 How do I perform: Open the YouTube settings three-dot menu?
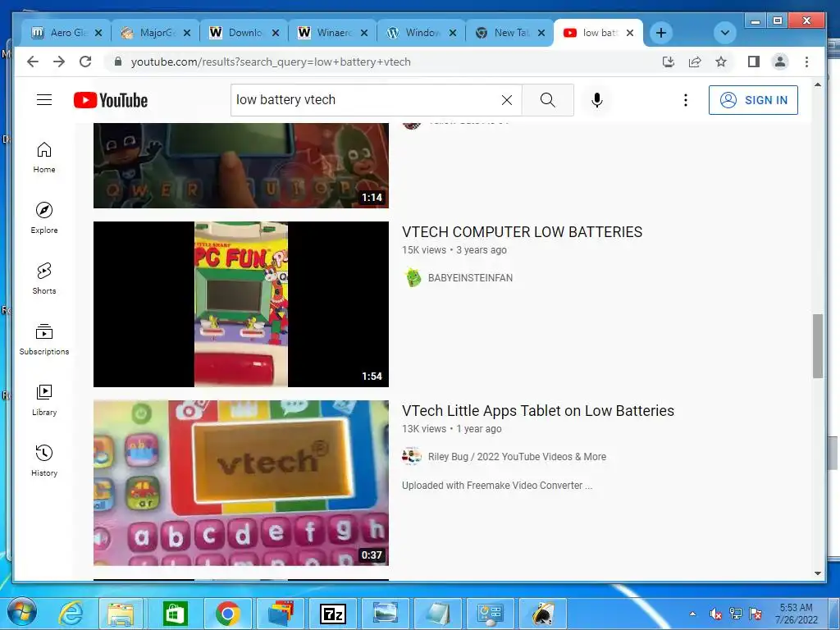(x=685, y=99)
